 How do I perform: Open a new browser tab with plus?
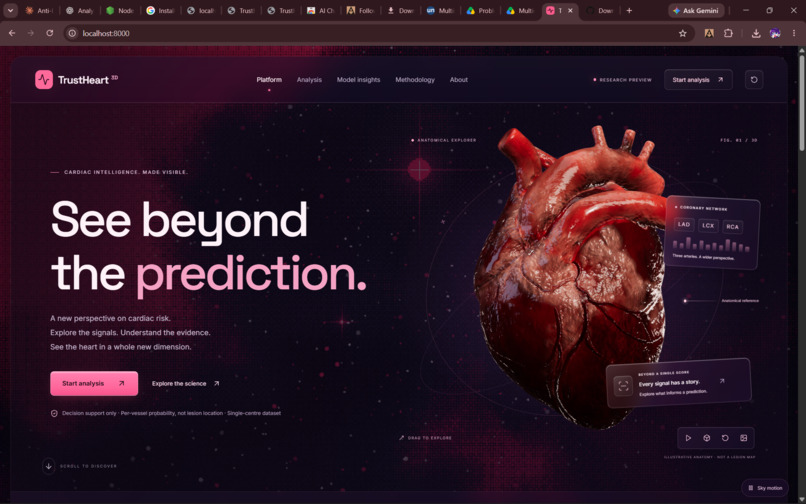(629, 10)
